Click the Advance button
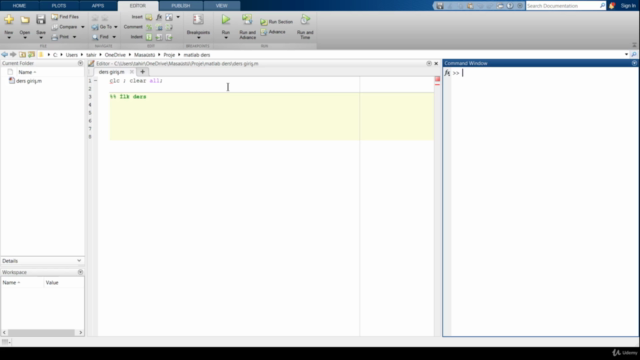 pyautogui.click(x=273, y=32)
